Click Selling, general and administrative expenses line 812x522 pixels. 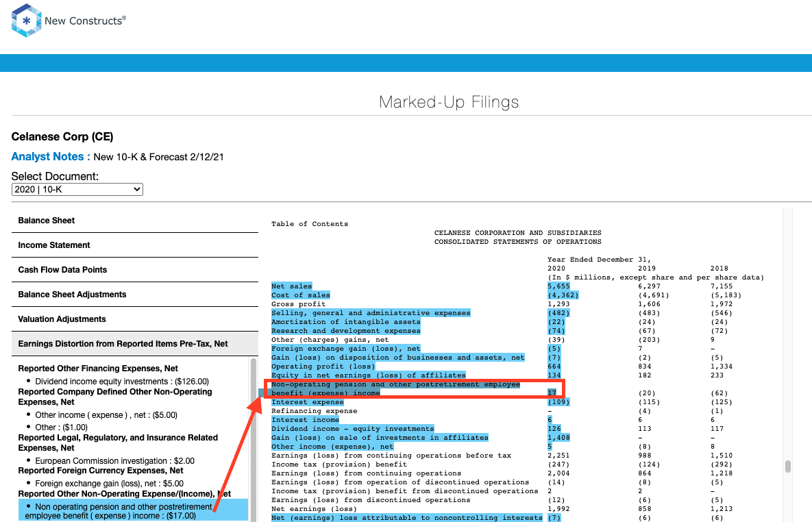(x=371, y=313)
